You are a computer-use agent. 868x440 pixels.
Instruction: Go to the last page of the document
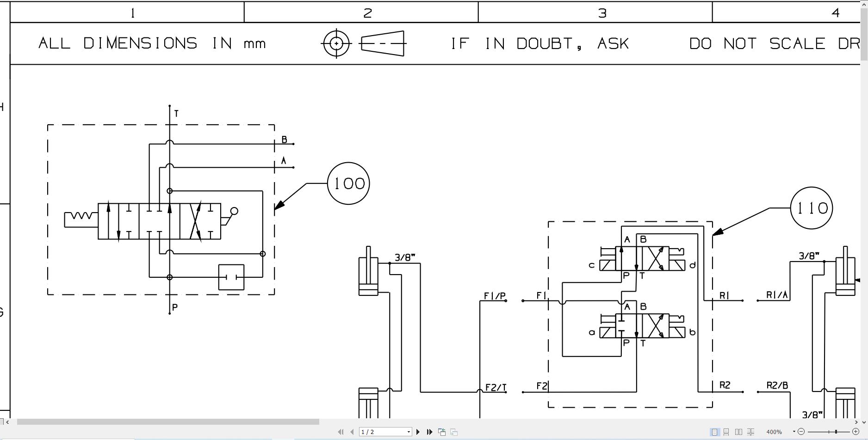(430, 432)
